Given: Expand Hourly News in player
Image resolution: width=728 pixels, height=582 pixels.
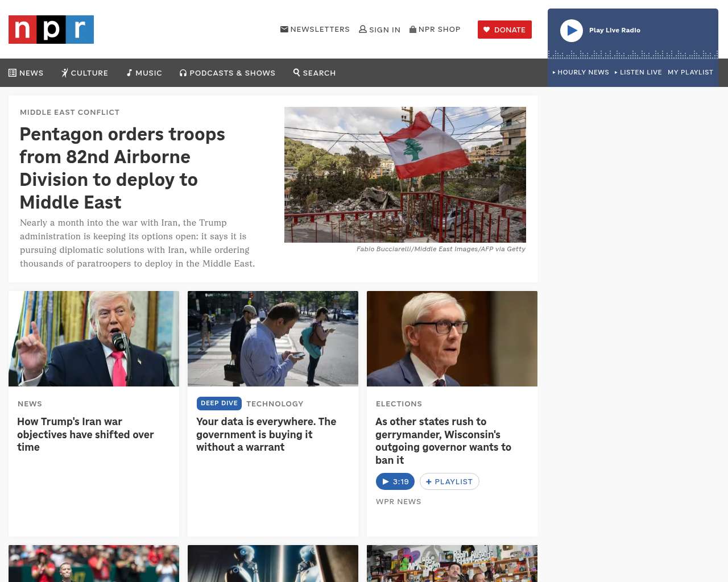Looking at the screenshot, I should click(581, 72).
